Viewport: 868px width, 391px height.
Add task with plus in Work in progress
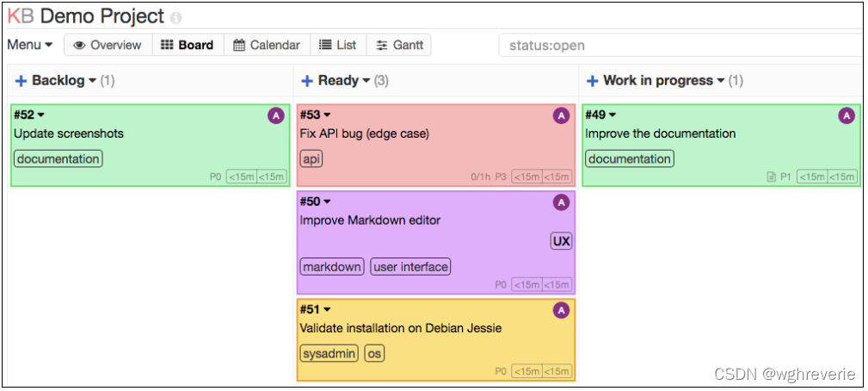click(x=593, y=82)
